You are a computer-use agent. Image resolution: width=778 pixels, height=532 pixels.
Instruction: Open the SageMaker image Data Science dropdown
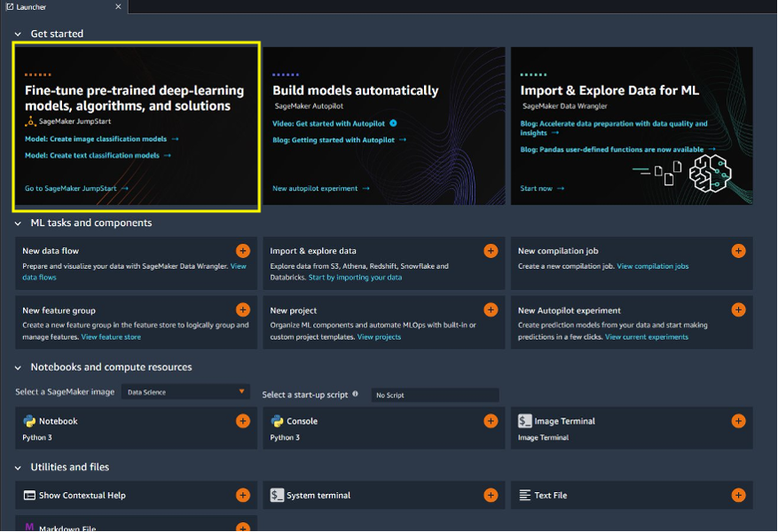tap(185, 392)
